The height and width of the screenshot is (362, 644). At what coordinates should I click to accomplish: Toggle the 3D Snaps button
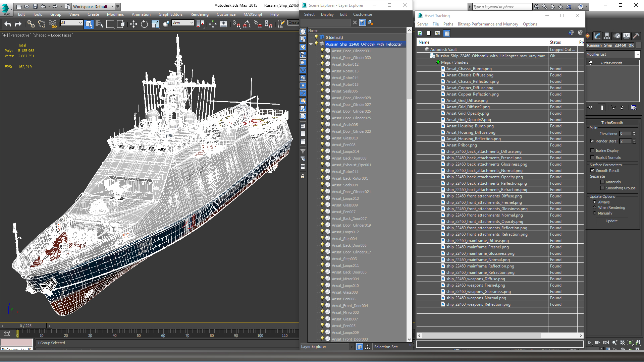click(236, 24)
